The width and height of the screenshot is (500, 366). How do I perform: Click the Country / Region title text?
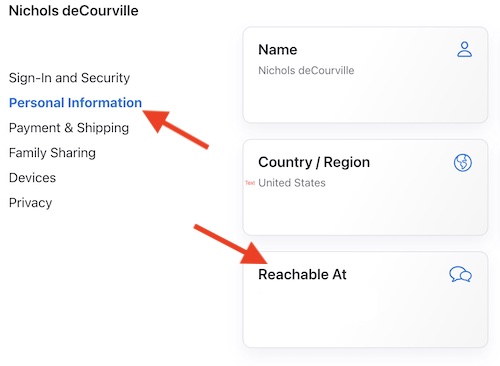point(314,162)
